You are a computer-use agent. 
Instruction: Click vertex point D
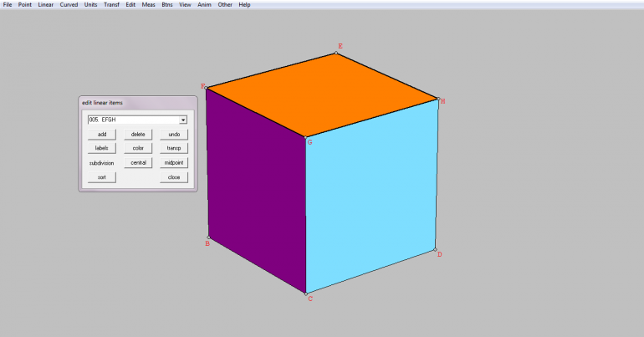tap(436, 249)
